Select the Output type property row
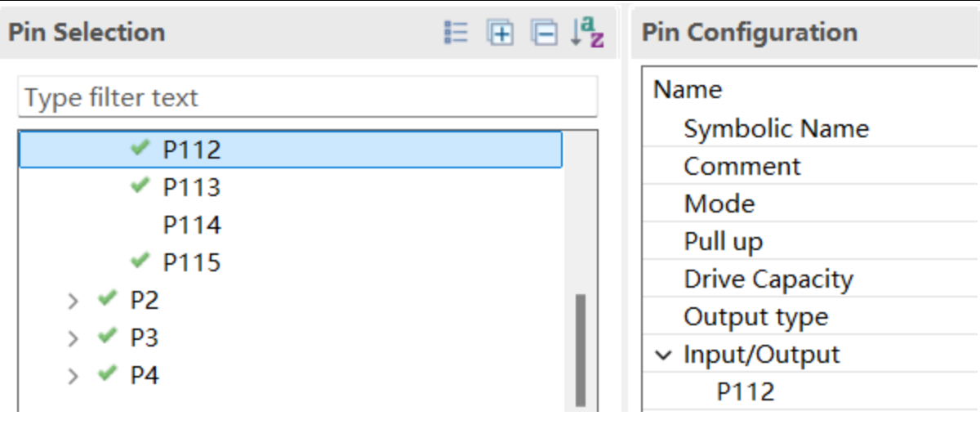This screenshot has width=980, height=438. [x=811, y=316]
